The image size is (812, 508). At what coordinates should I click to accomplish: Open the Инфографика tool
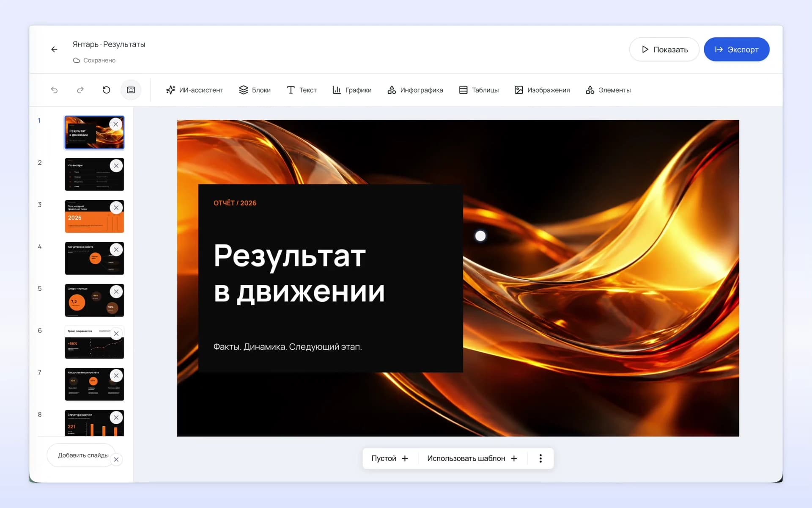(415, 90)
